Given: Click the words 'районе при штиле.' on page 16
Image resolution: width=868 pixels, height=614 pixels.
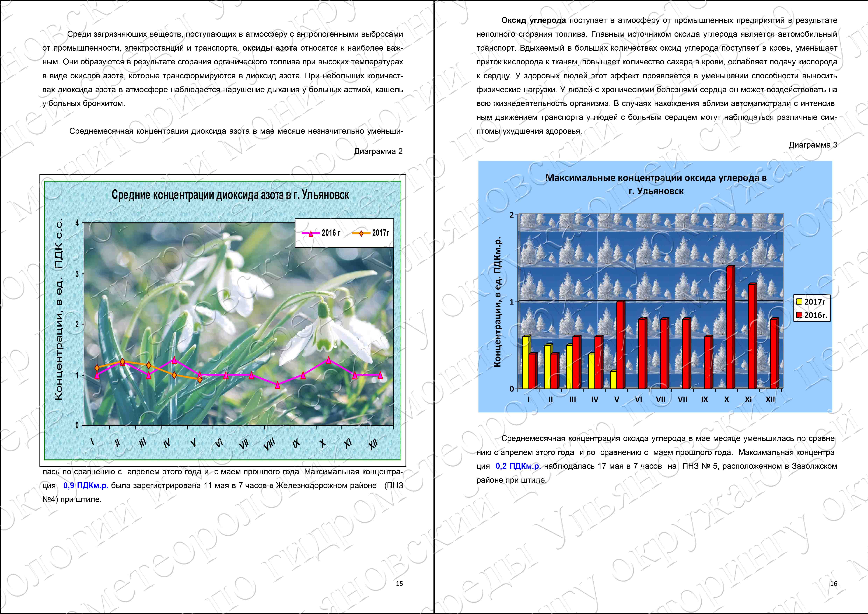Looking at the screenshot, I should [x=512, y=480].
